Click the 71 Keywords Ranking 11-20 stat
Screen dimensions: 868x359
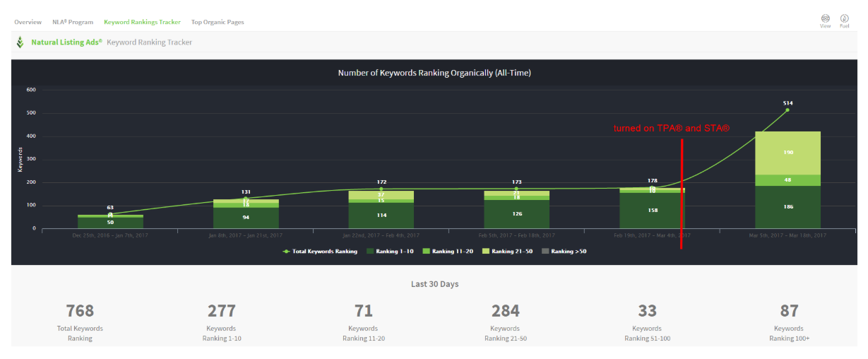click(x=363, y=322)
